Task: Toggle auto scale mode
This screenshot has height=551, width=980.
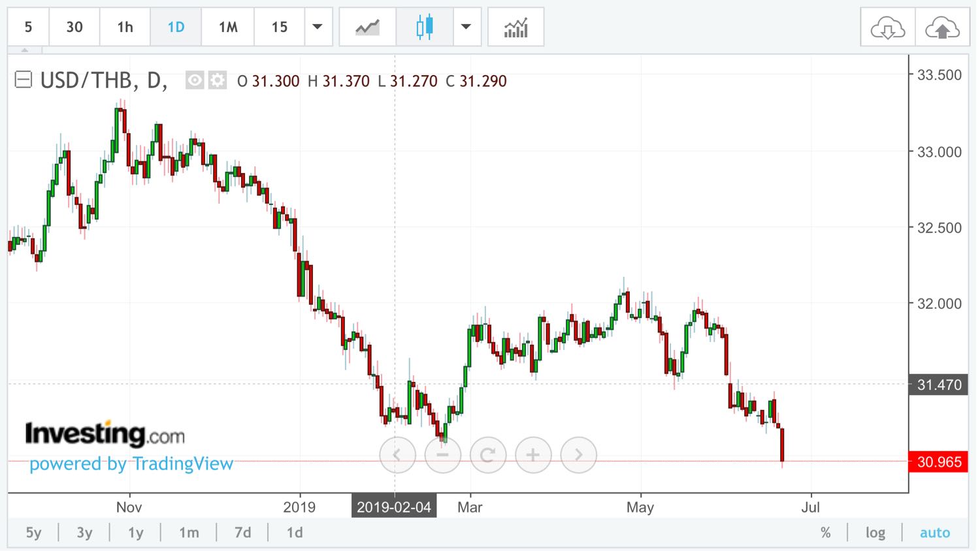Action: 935,533
